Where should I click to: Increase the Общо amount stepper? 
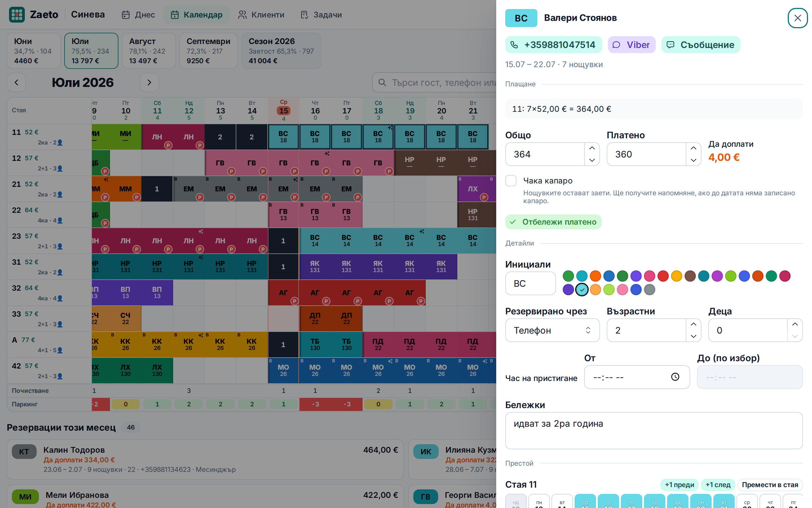tap(592, 148)
